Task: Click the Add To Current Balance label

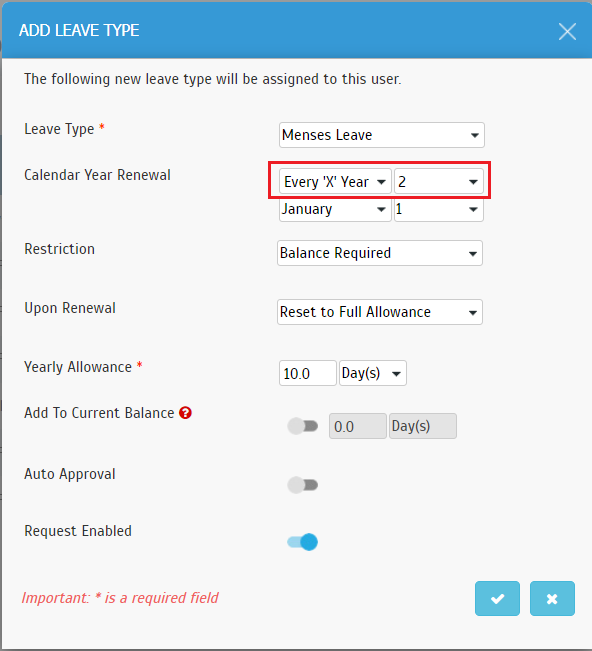Action: 99,413
